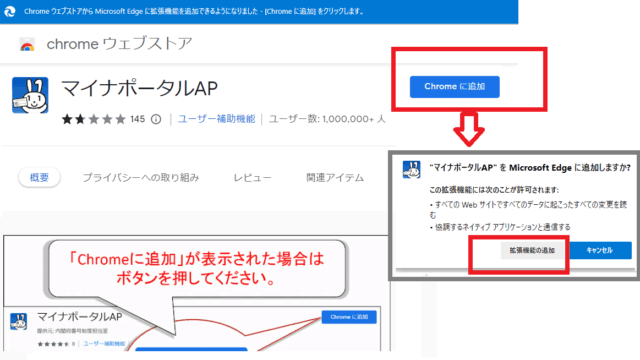Confirm with "拡張機能の追加" button
640x360 pixels.
[532, 250]
